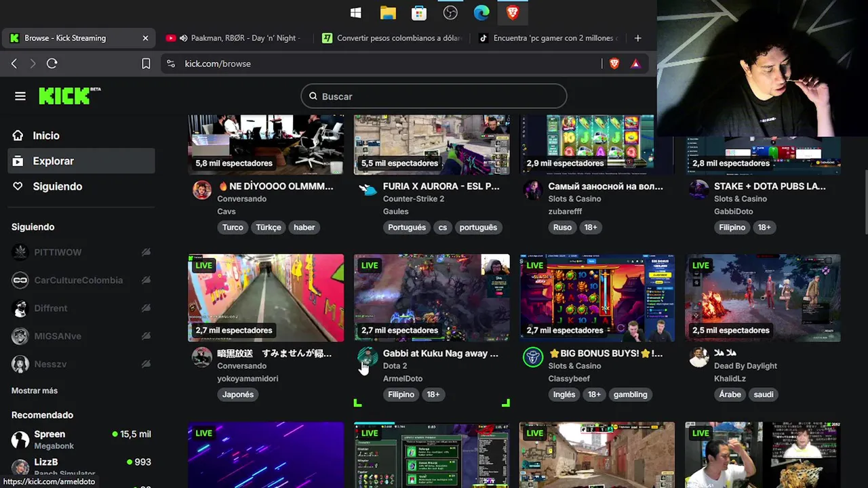Click yokoyamamidori channel avatar
This screenshot has height=488, width=868.
tap(202, 357)
